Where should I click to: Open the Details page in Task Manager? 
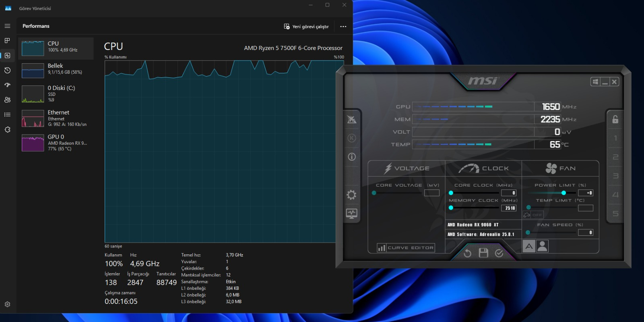7,115
